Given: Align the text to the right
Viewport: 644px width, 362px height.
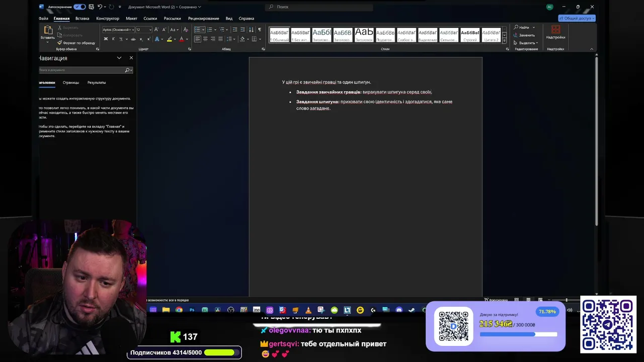Looking at the screenshot, I should pyautogui.click(x=213, y=39).
